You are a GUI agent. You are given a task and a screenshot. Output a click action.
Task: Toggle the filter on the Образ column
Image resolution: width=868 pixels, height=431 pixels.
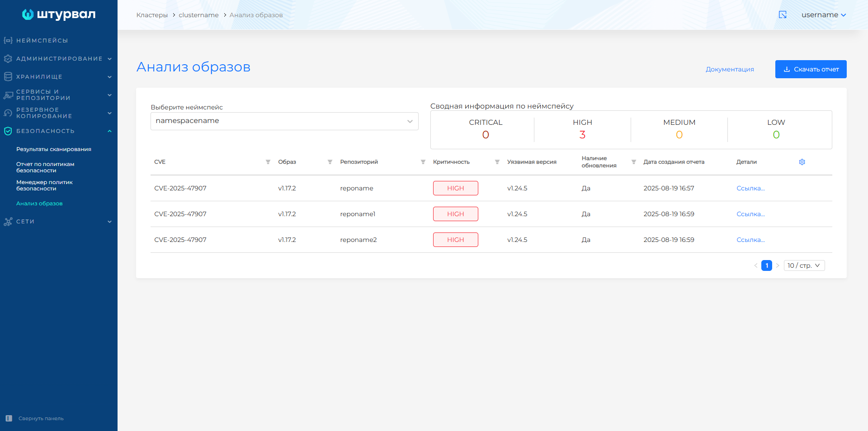click(330, 162)
